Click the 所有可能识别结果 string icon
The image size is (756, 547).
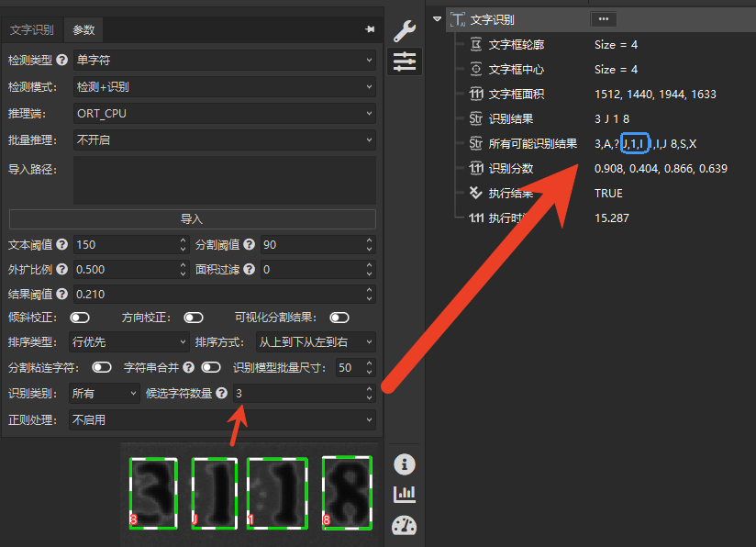click(x=476, y=143)
